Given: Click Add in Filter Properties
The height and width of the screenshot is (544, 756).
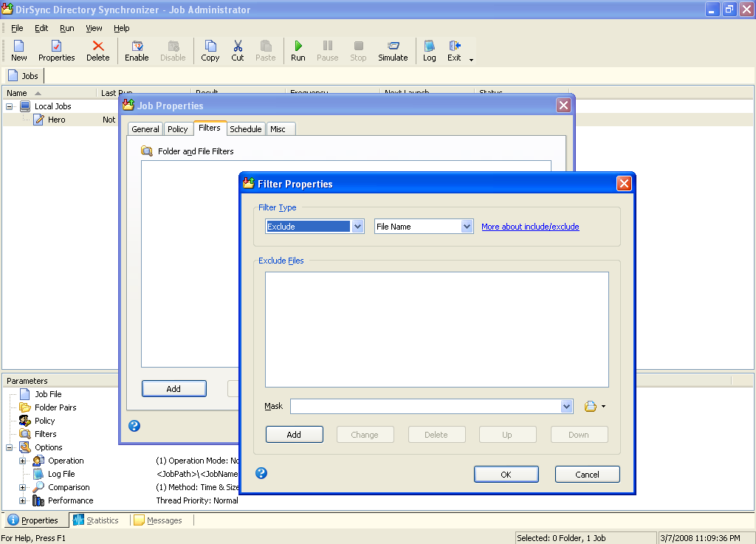Looking at the screenshot, I should pyautogui.click(x=294, y=435).
